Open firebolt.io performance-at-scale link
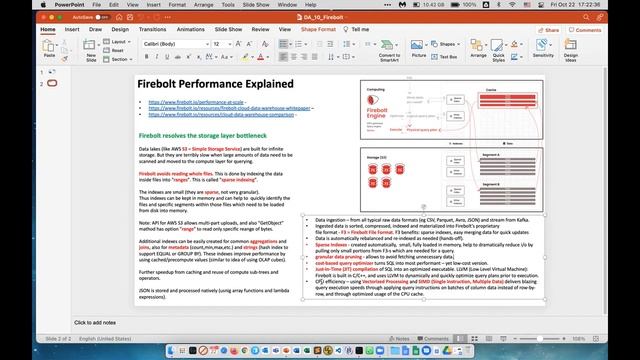Screen dimensions: 640x360 coord(196,102)
